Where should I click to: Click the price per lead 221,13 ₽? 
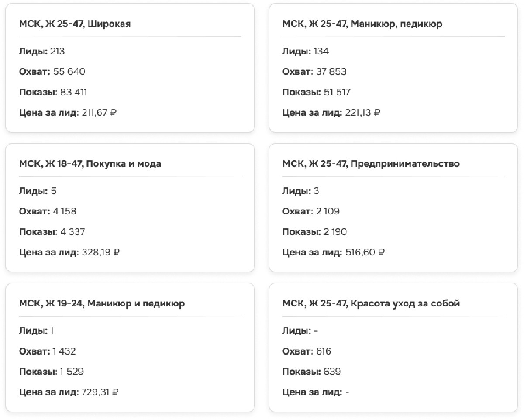(362, 113)
